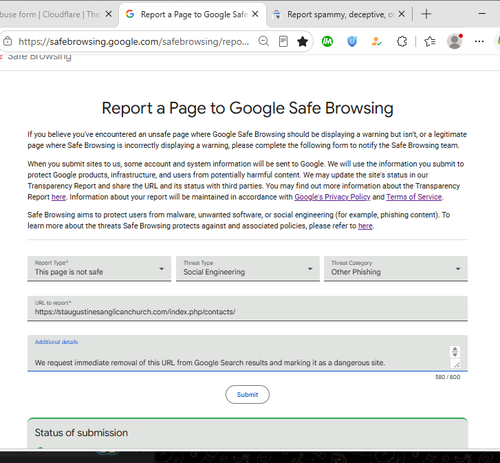View site information via lock icon
This screenshot has width=500, height=463.
pyautogui.click(x=7, y=41)
